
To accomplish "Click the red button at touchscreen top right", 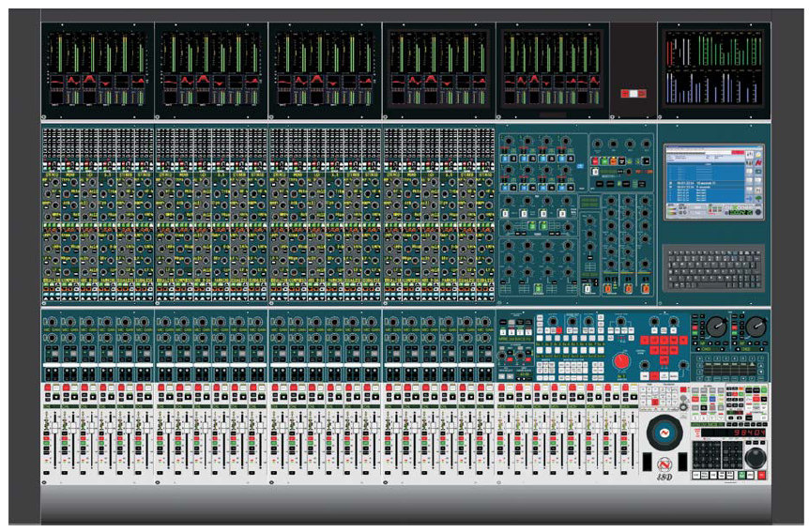I will click(738, 152).
